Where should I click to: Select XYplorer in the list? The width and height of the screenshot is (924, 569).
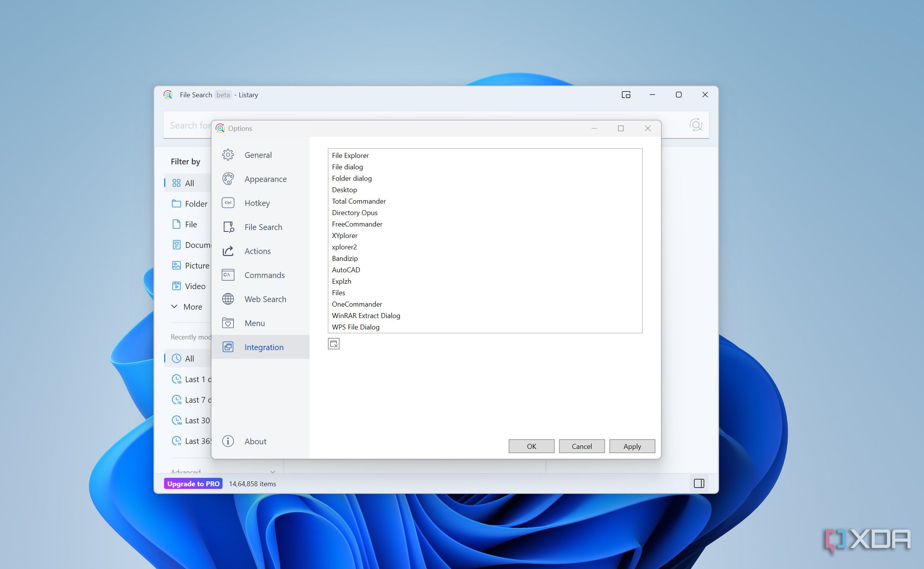(x=485, y=235)
